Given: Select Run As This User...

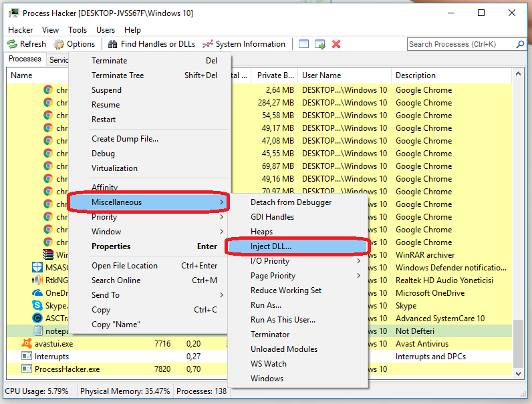Looking at the screenshot, I should pyautogui.click(x=298, y=320).
